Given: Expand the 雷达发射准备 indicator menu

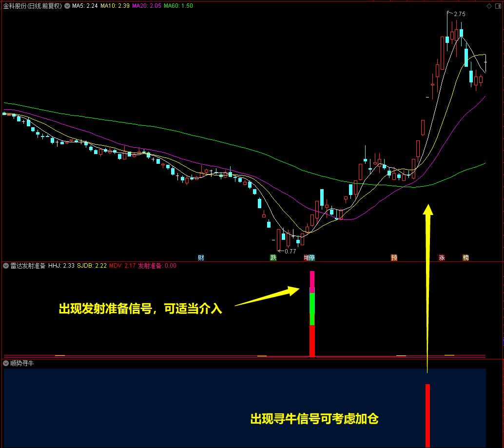Looking at the screenshot, I should pyautogui.click(x=6, y=266).
